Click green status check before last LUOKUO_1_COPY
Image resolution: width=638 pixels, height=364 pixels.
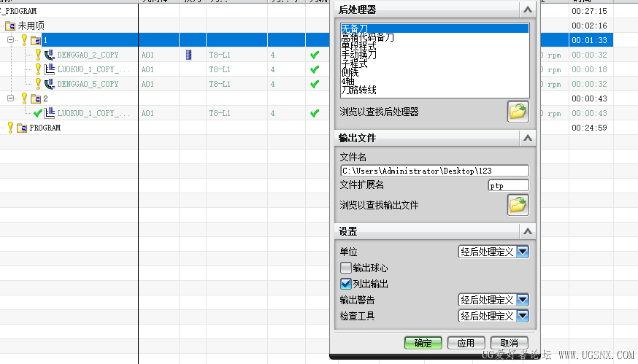38,113
